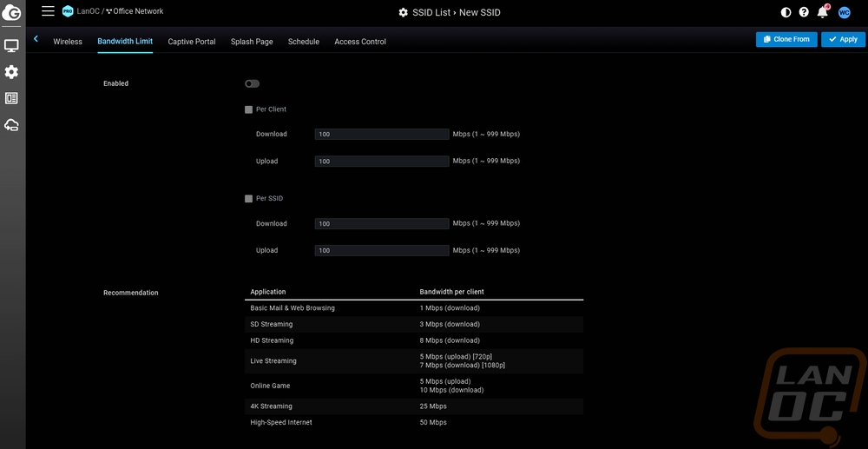Click the Per Client Download input field

tap(382, 135)
